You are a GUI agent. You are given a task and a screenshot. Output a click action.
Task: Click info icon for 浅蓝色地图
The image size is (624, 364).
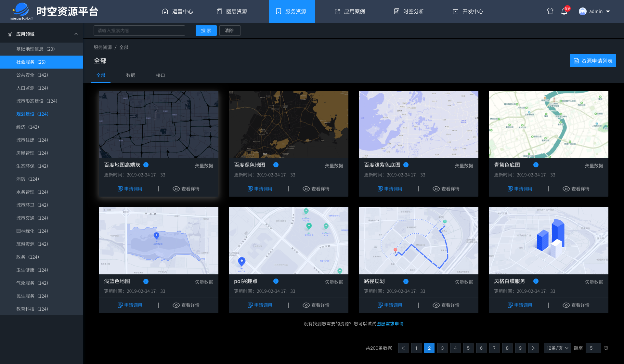point(146,281)
